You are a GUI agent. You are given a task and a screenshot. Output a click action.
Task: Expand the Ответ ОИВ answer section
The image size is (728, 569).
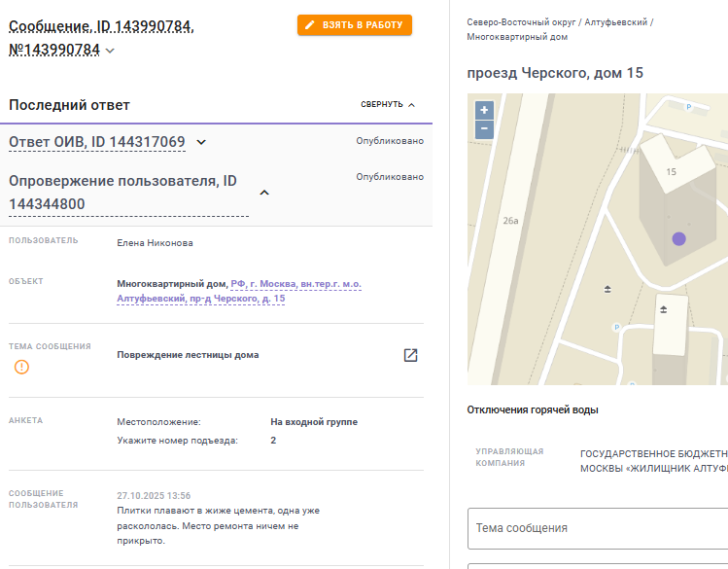(201, 142)
